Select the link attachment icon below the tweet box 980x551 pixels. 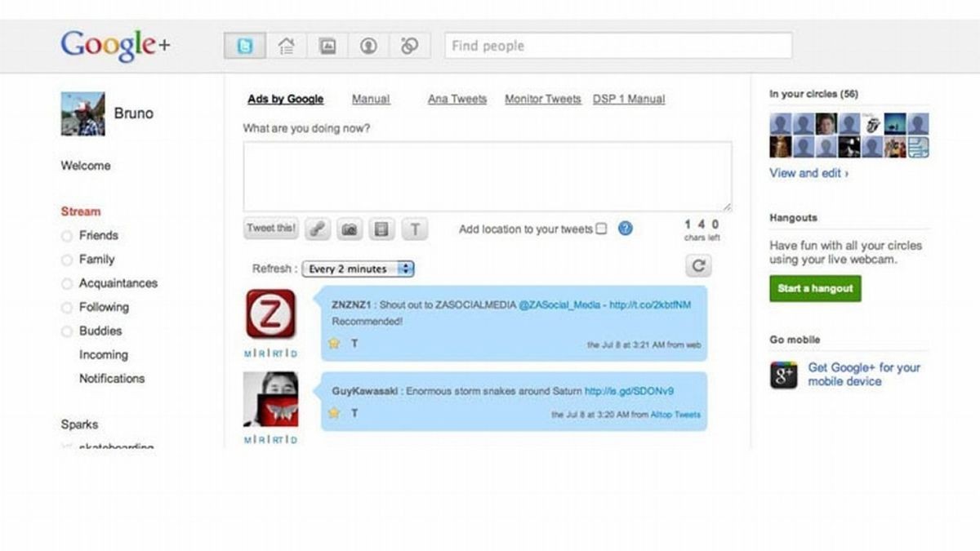point(317,229)
